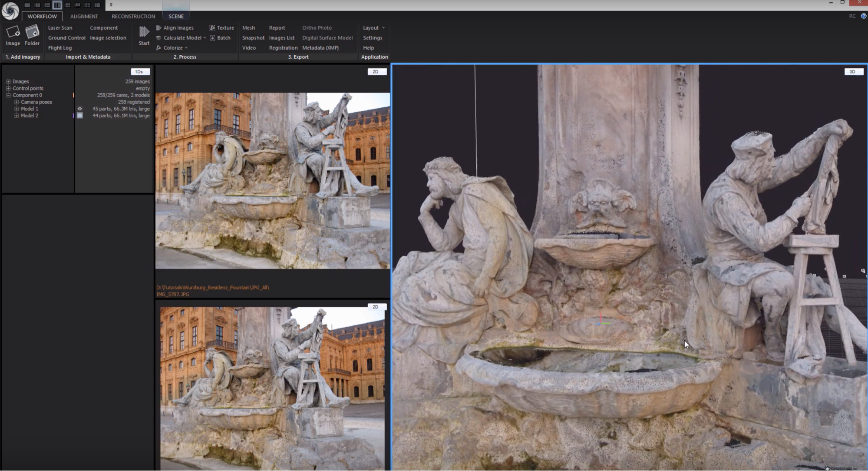The image size is (868, 471).
Task: Click the Snapshot export button
Action: coord(253,38)
